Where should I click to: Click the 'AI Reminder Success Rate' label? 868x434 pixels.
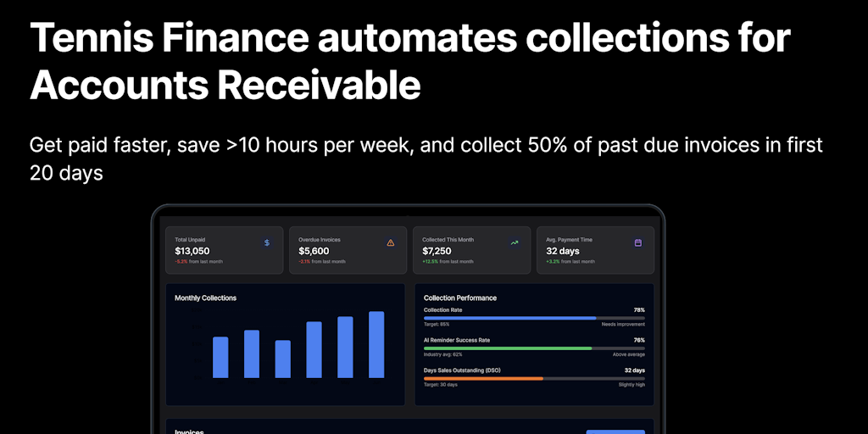pyautogui.click(x=457, y=340)
